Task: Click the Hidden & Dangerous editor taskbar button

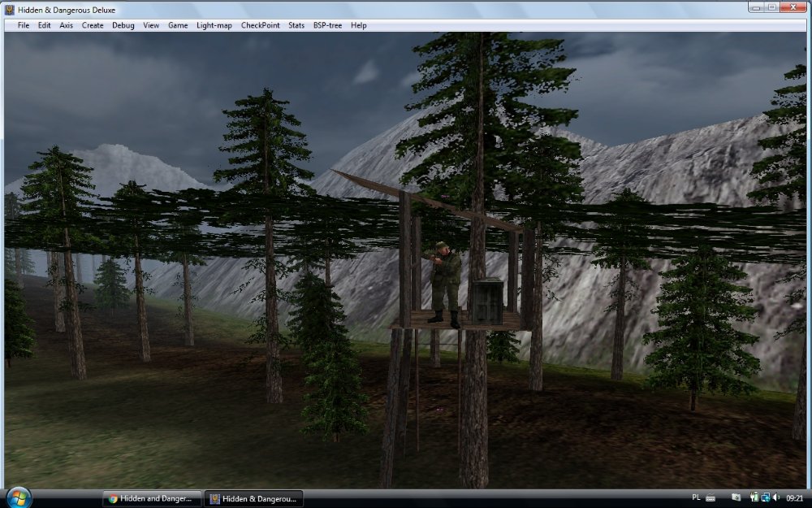Action: click(253, 498)
